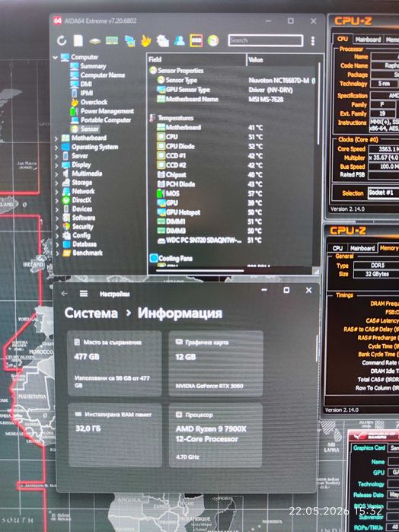
Task: Open the Settings hamburger navigation menu
Action: pyautogui.click(x=84, y=294)
